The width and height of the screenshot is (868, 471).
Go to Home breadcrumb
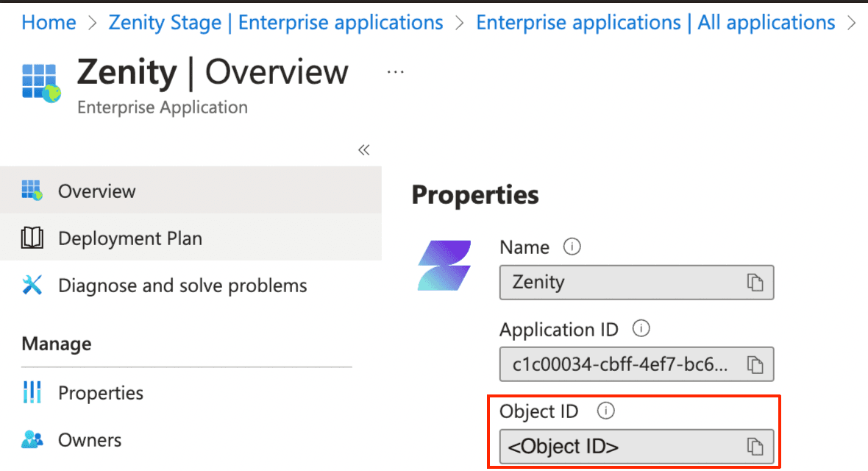click(x=49, y=22)
